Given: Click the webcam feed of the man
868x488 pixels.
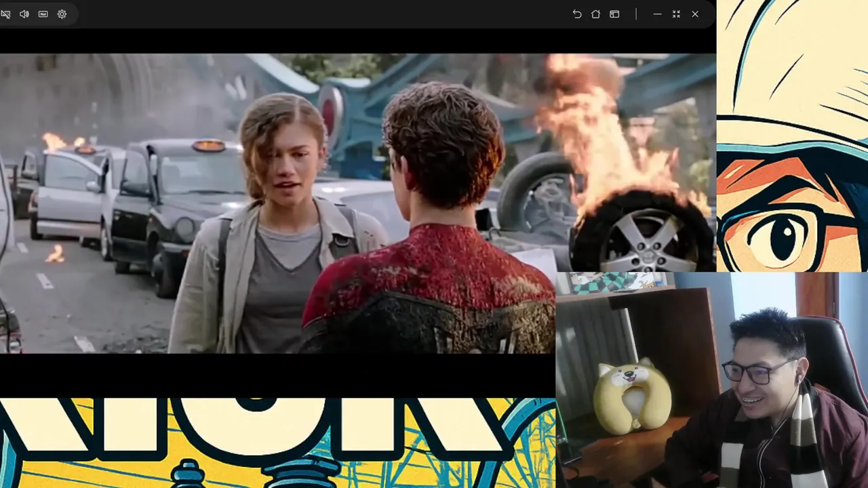Looking at the screenshot, I should point(712,380).
